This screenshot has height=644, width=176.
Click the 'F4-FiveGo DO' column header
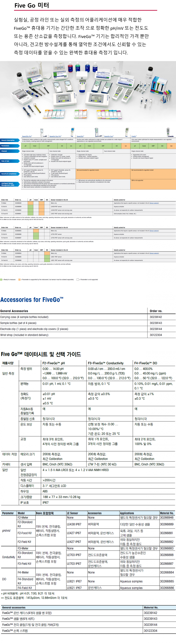(x=146, y=363)
